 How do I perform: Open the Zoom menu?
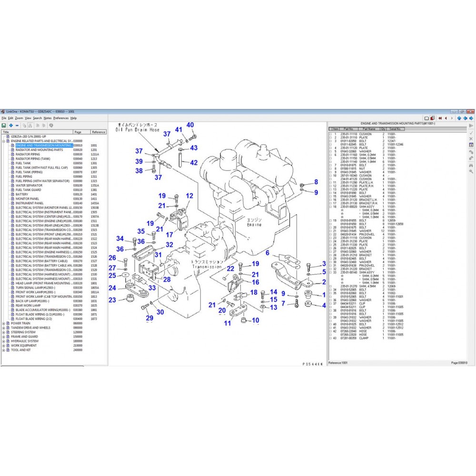19,118
